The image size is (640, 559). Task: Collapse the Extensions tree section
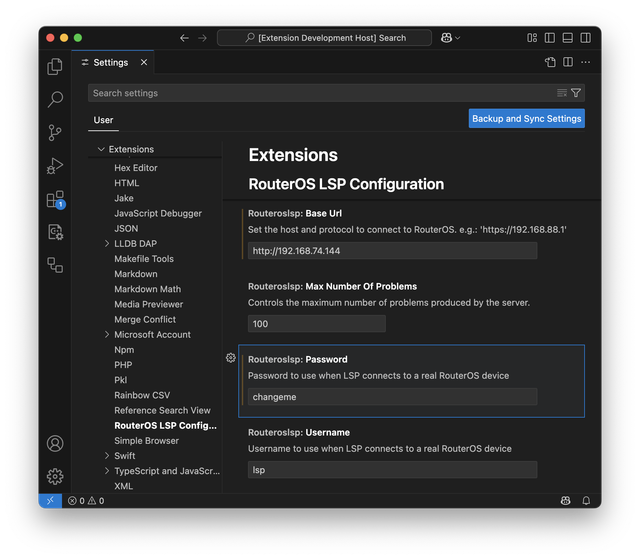click(x=101, y=149)
